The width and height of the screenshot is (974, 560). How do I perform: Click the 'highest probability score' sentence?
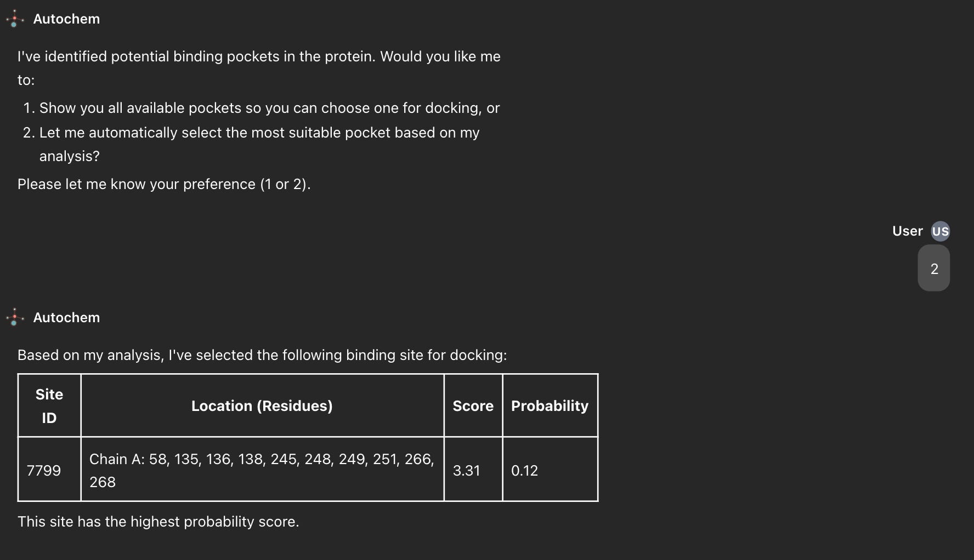(158, 522)
